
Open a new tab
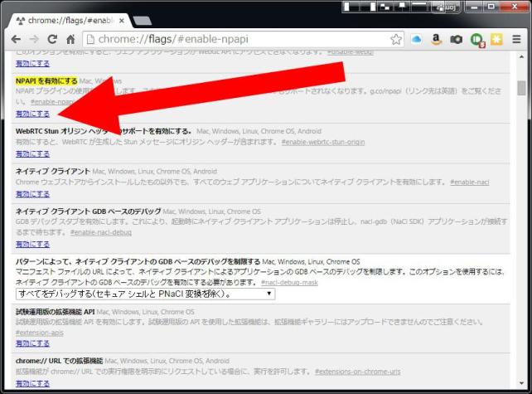click(x=143, y=21)
